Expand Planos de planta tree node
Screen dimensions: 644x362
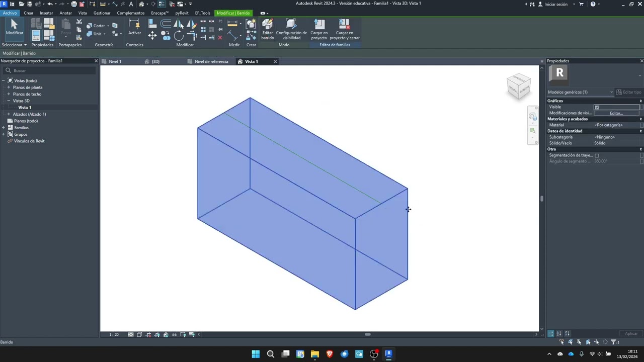[9, 87]
